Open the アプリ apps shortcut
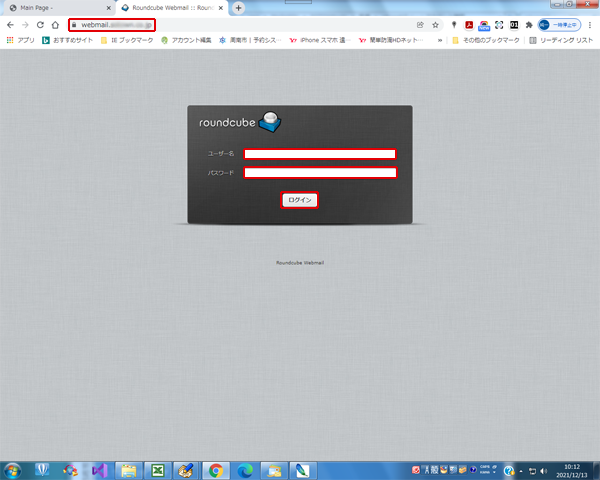Image resolution: width=600 pixels, height=480 pixels. coord(21,40)
